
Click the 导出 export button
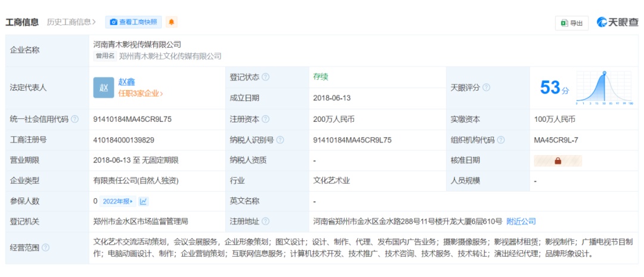(572, 23)
